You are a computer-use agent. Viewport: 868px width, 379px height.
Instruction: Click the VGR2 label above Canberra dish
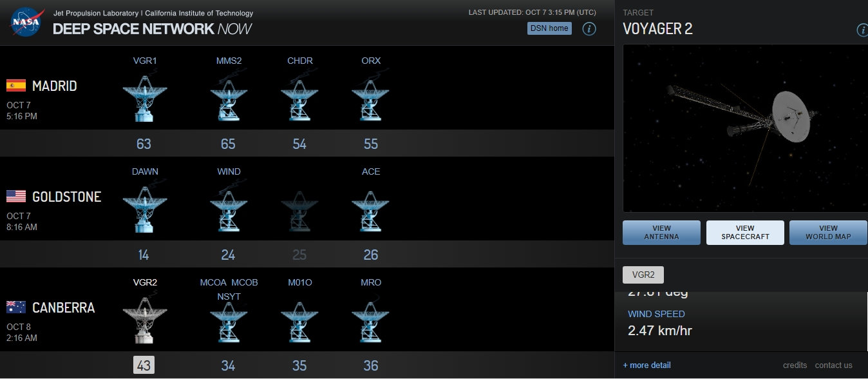coord(145,282)
